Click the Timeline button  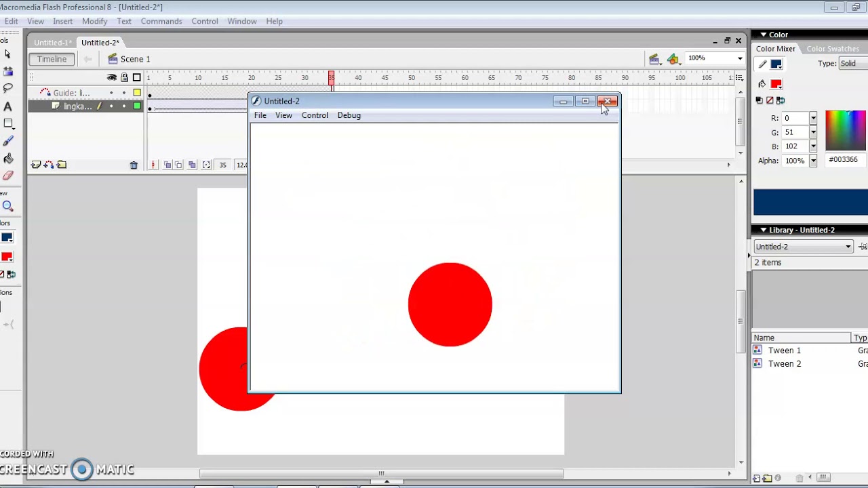click(x=52, y=59)
